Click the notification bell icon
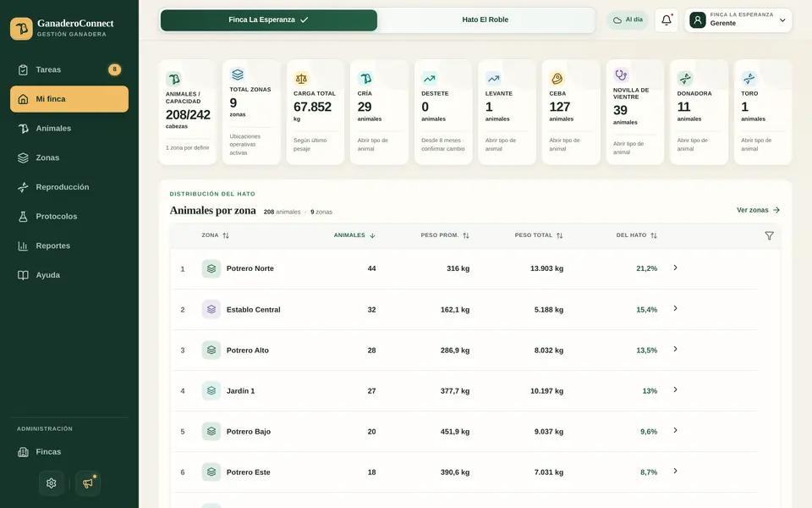The width and height of the screenshot is (812, 508). (667, 20)
